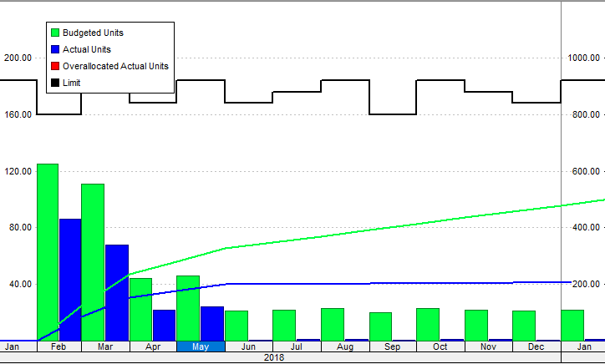Viewport: 605px width, 364px height.
Task: Click the green April budgeted units bar
Action: (140, 311)
